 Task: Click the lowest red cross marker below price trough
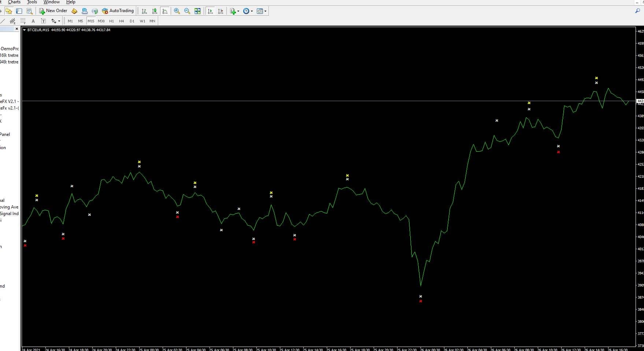(x=421, y=301)
